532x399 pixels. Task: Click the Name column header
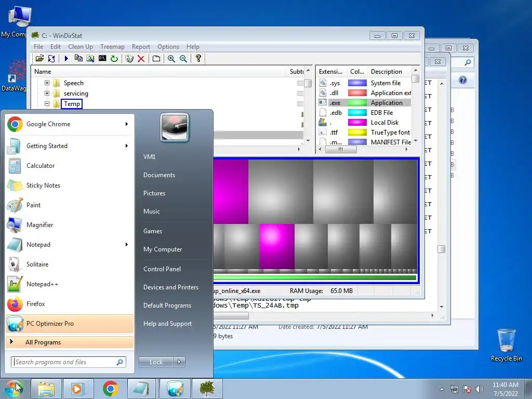click(x=159, y=71)
